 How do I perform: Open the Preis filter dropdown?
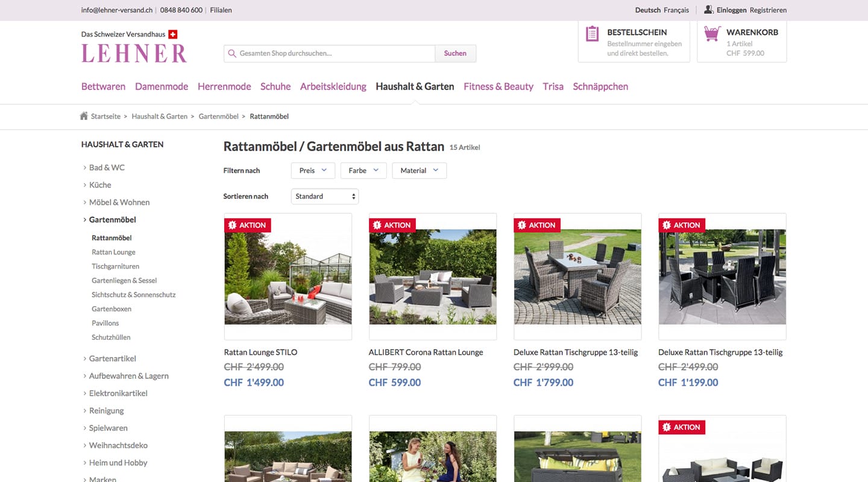tap(312, 171)
